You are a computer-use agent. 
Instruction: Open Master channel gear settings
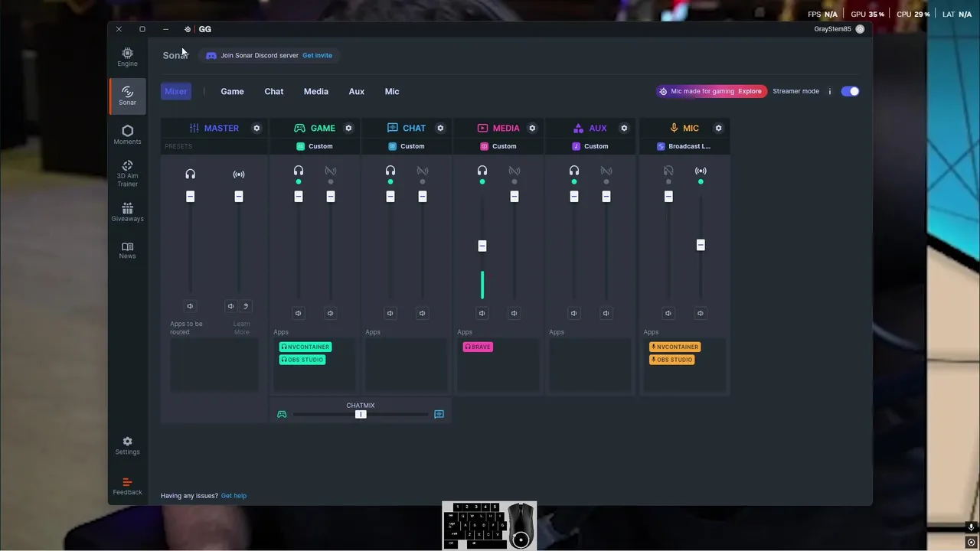[x=256, y=128]
